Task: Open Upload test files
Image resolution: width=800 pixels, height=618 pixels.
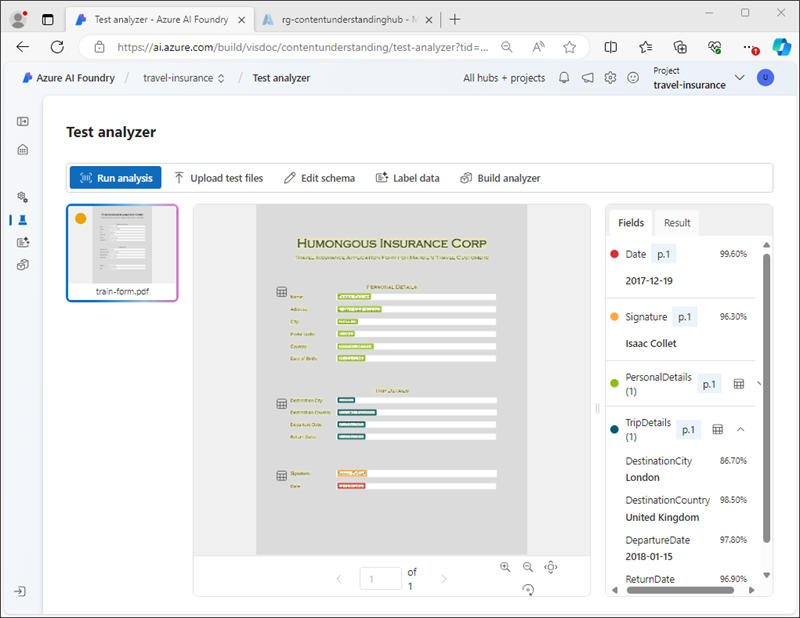Action: 219,178
